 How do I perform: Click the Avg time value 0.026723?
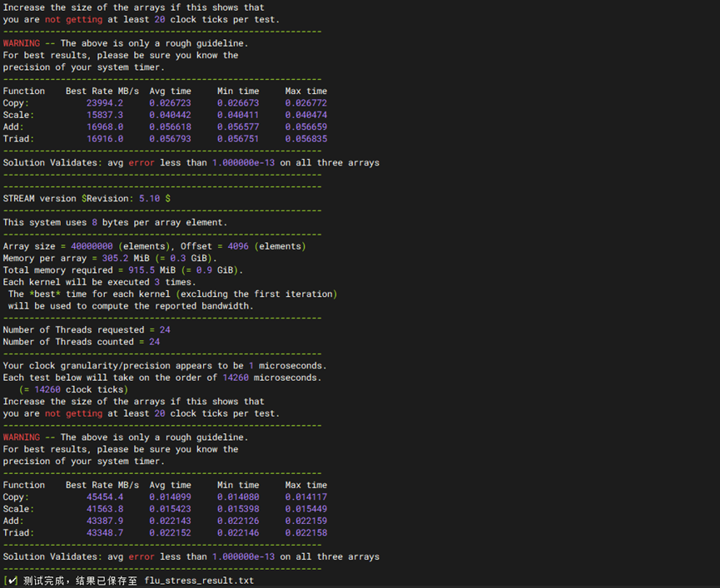[170, 103]
